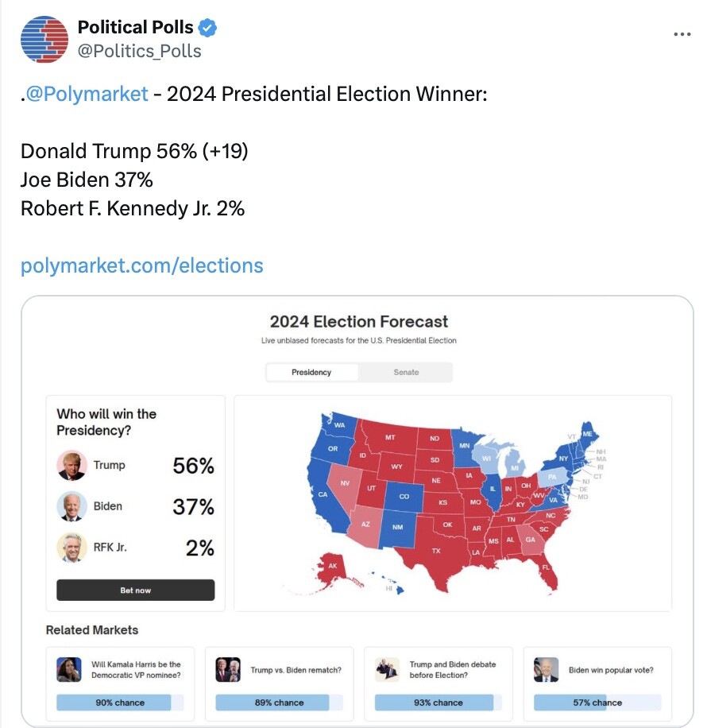Click RFK Jr.'s portrait icon
This screenshot has height=728, width=707.
click(x=72, y=548)
